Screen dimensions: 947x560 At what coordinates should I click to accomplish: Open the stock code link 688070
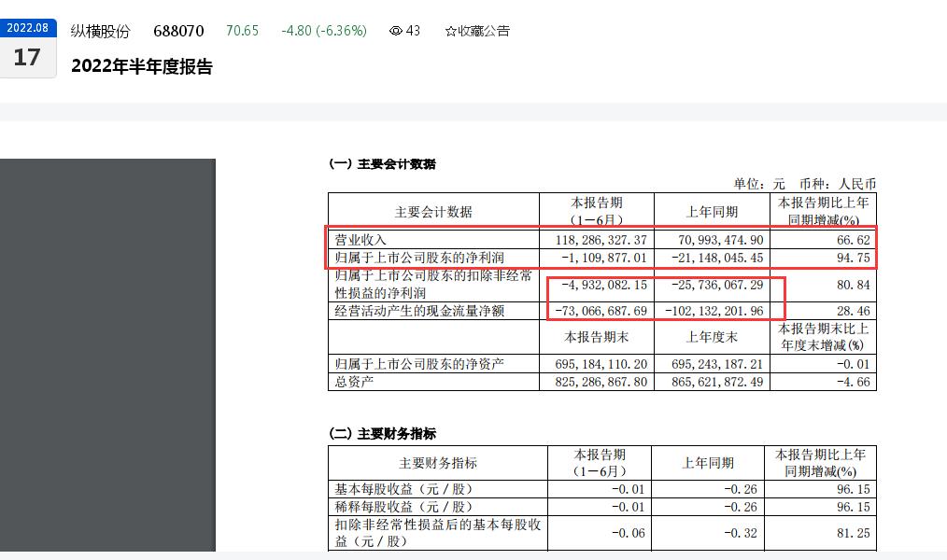coord(177,31)
